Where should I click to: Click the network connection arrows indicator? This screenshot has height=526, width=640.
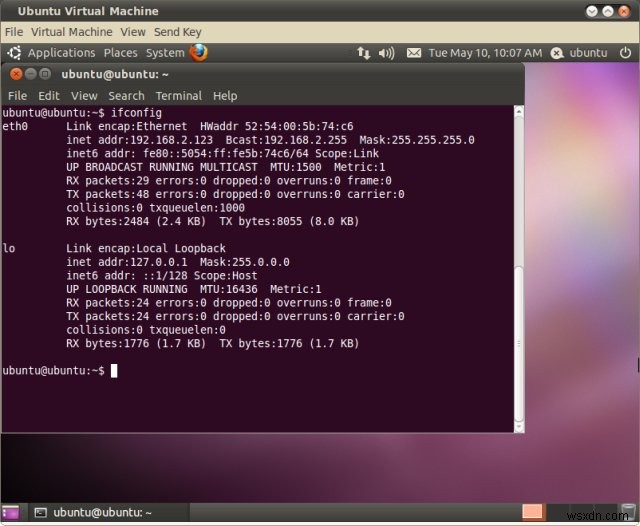pyautogui.click(x=364, y=53)
